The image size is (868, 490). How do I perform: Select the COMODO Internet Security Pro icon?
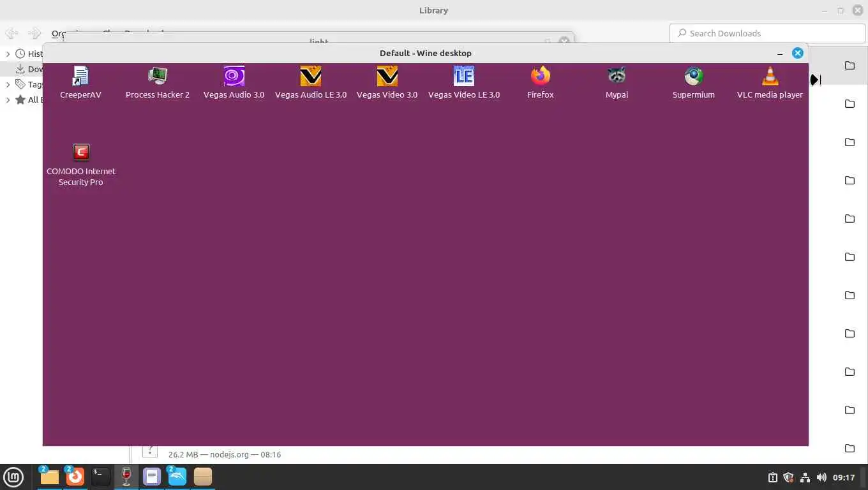tap(81, 152)
